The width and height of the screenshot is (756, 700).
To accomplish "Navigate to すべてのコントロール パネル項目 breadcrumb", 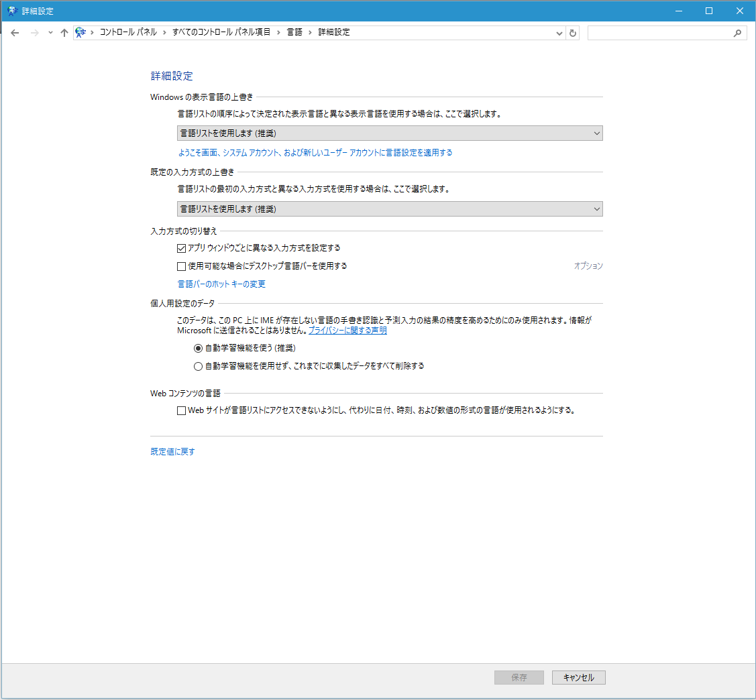I will pyautogui.click(x=221, y=32).
